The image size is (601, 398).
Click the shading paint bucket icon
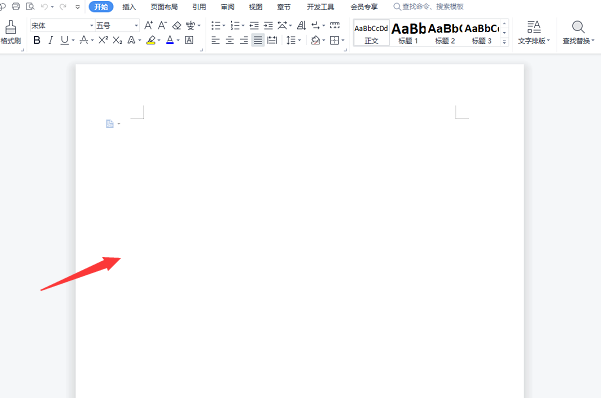[315, 40]
